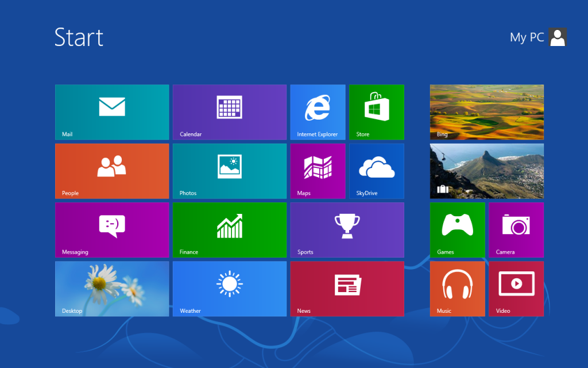Open the Sports app

[x=347, y=229]
